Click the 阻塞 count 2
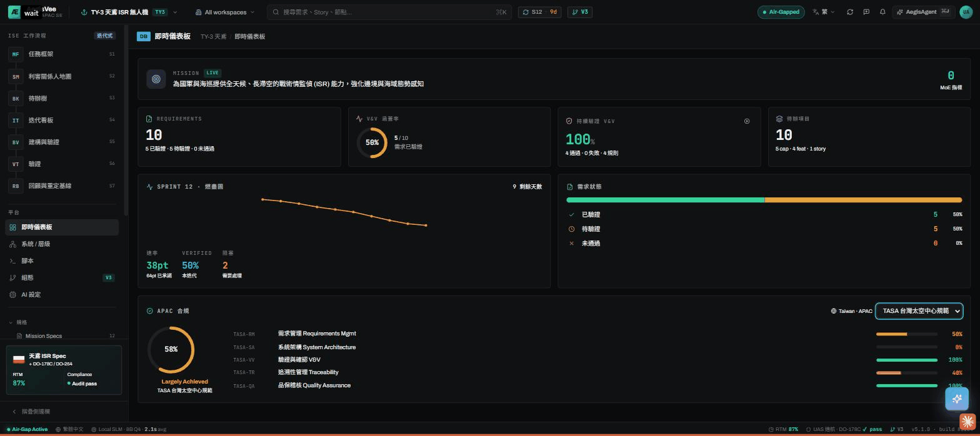The width and height of the screenshot is (980, 436). 225,265
